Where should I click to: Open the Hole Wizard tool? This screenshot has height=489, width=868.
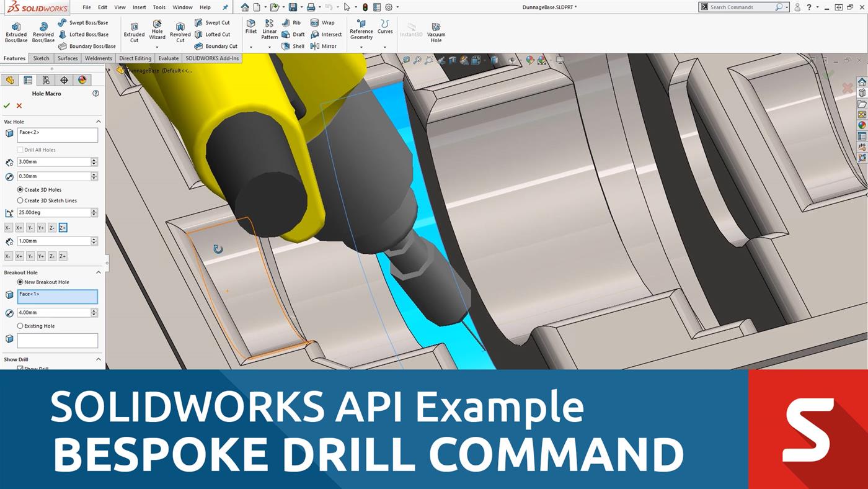coord(157,31)
